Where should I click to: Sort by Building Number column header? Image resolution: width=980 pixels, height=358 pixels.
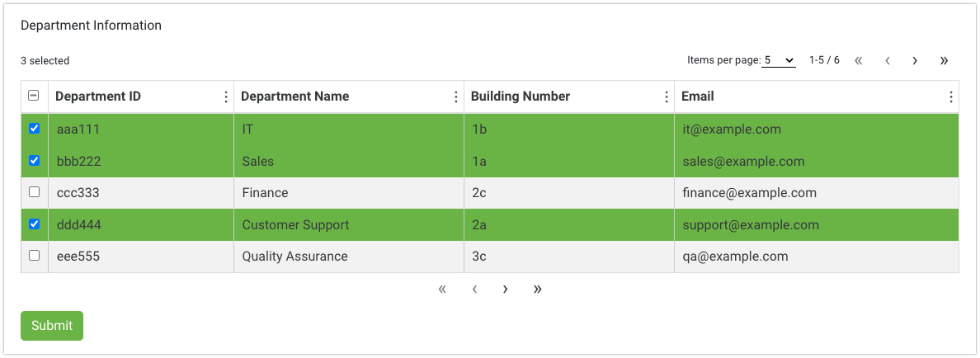(521, 97)
